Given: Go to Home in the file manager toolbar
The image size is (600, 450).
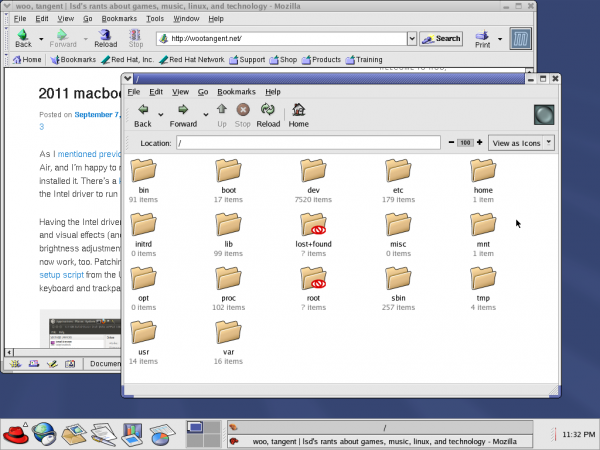Looking at the screenshot, I should (x=298, y=116).
